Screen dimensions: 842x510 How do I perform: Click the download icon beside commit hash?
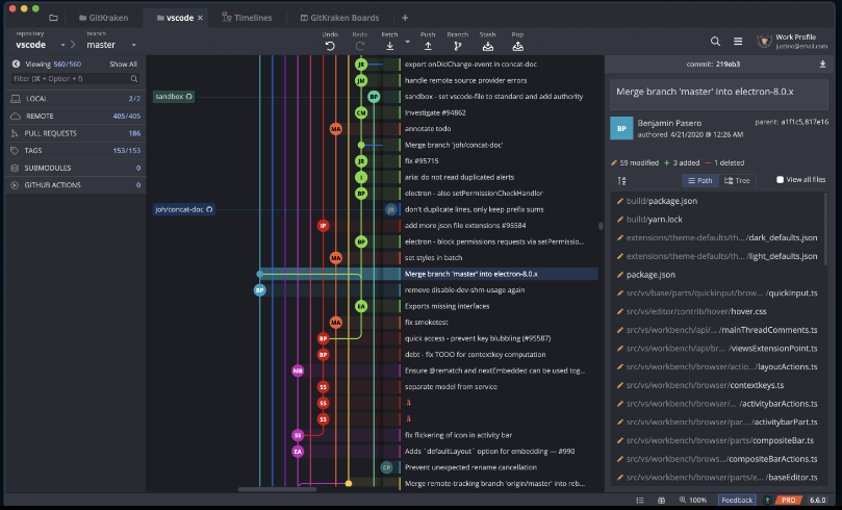(x=822, y=64)
